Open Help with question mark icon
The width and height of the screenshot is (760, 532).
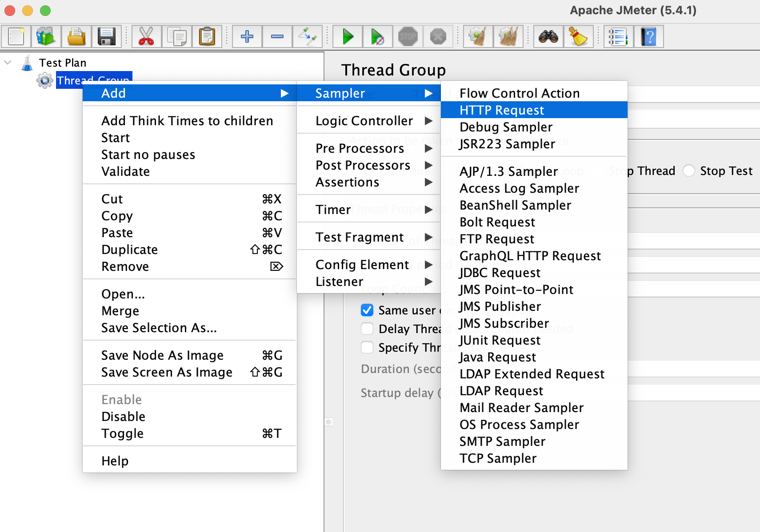pos(648,36)
